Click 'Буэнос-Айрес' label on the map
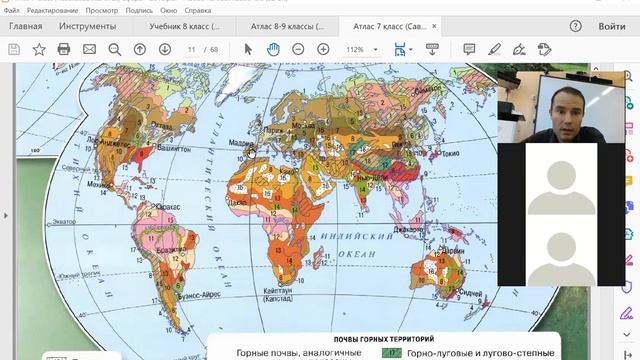This screenshot has height=360, width=640. [x=200, y=296]
